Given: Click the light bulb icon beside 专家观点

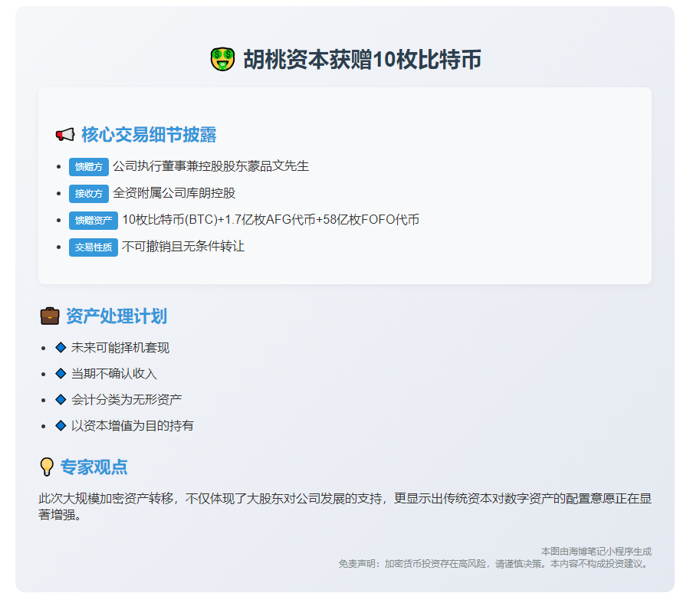Looking at the screenshot, I should [x=47, y=467].
